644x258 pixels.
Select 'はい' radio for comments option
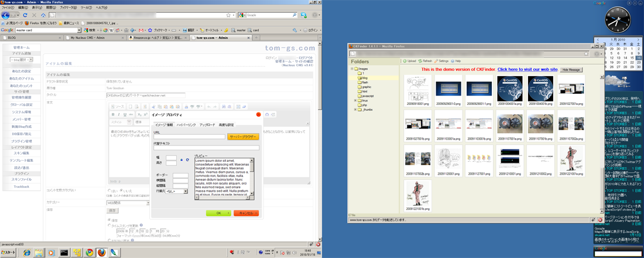pyautogui.click(x=109, y=191)
